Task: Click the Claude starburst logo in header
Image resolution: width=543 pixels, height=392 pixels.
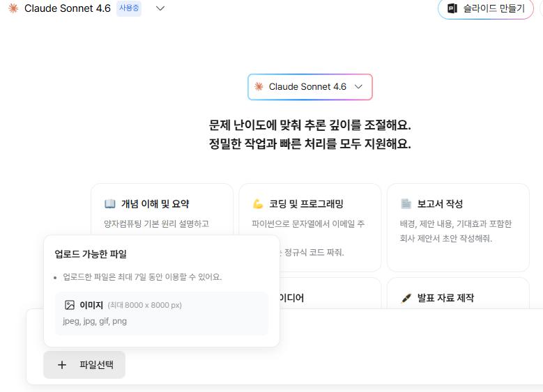Action: point(13,8)
